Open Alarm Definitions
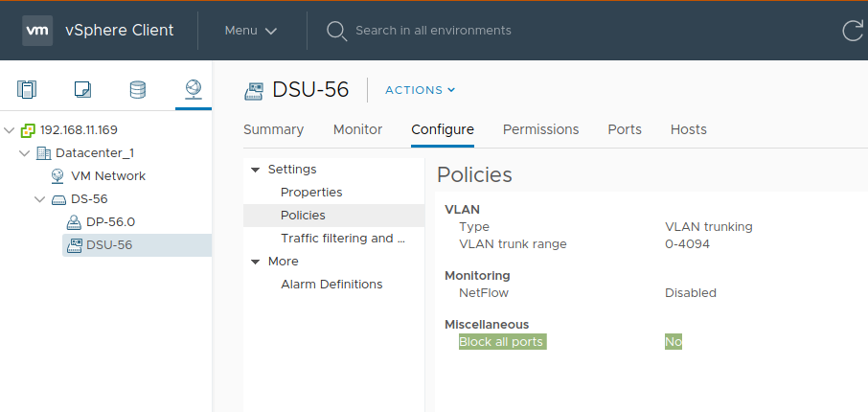Image resolution: width=868 pixels, height=412 pixels. tap(333, 284)
